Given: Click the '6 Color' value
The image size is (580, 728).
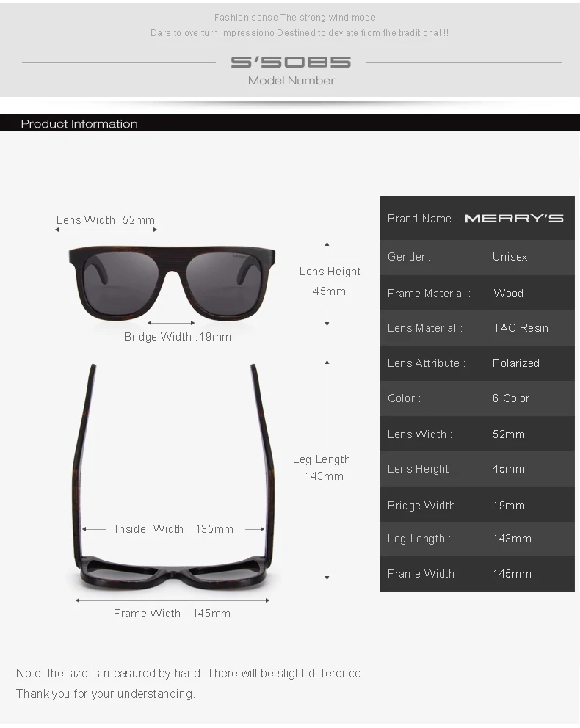Looking at the screenshot, I should point(511,398).
